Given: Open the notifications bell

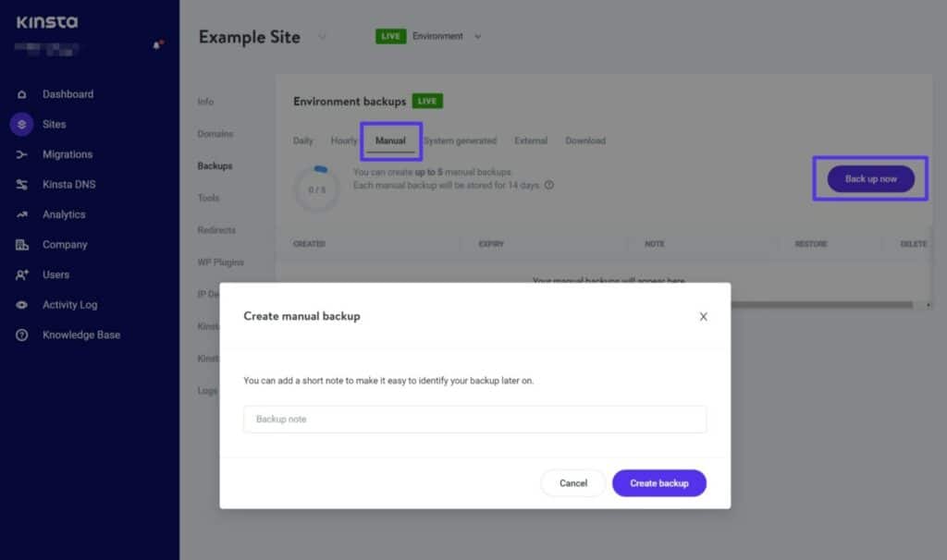Looking at the screenshot, I should pos(157,45).
